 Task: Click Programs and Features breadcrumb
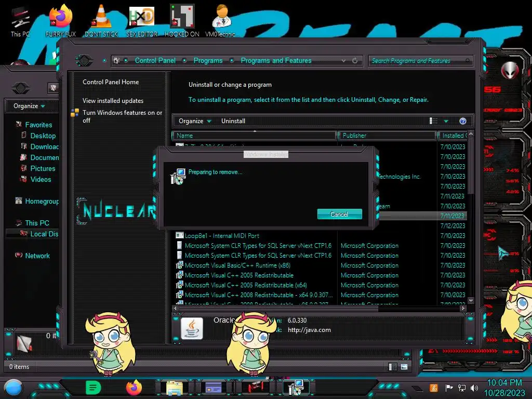(276, 60)
